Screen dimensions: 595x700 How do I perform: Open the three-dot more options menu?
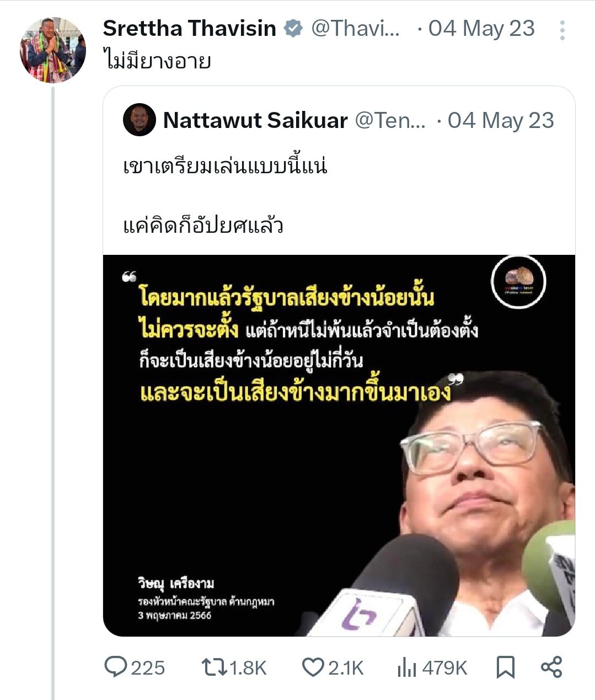pyautogui.click(x=562, y=30)
